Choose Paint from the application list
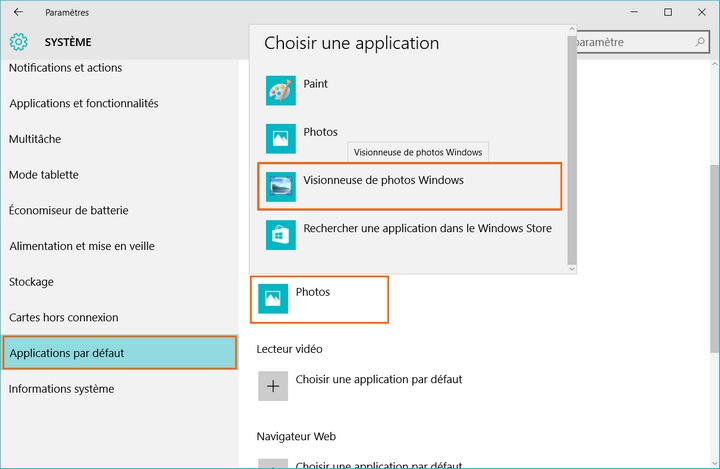 410,90
